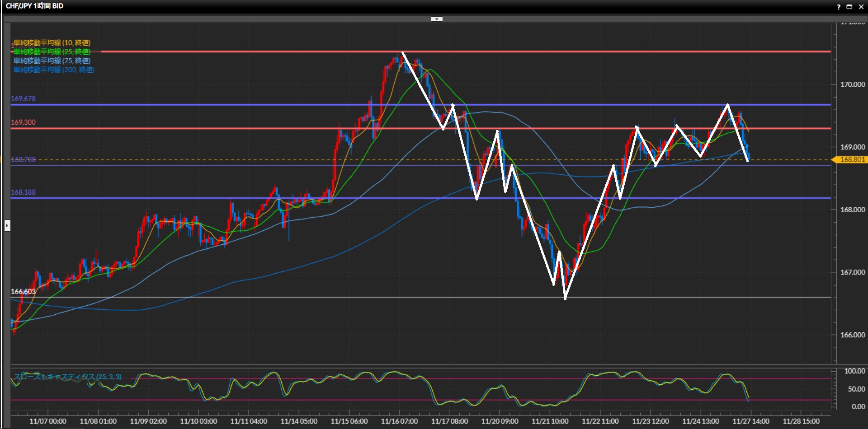Select the 25-period simple moving average label
Image resolution: width=868 pixels, height=429 pixels.
point(52,52)
